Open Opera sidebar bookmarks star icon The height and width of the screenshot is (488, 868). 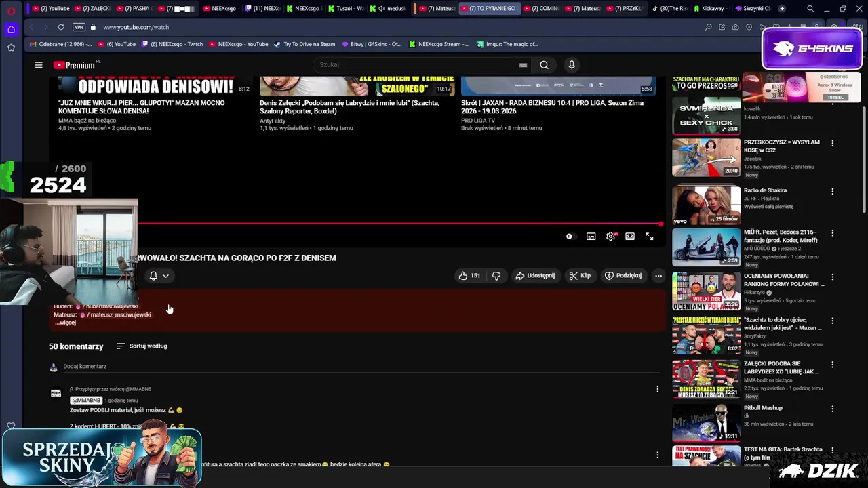(x=11, y=47)
